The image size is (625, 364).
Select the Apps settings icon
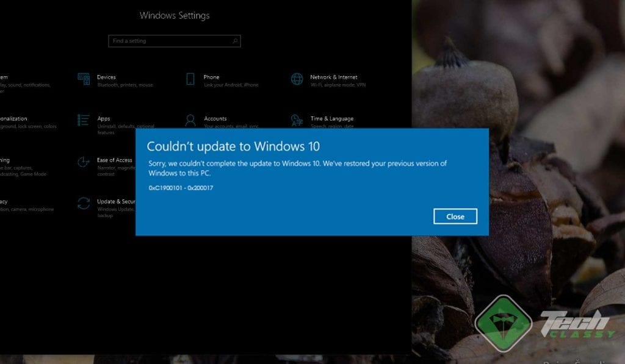(x=83, y=120)
